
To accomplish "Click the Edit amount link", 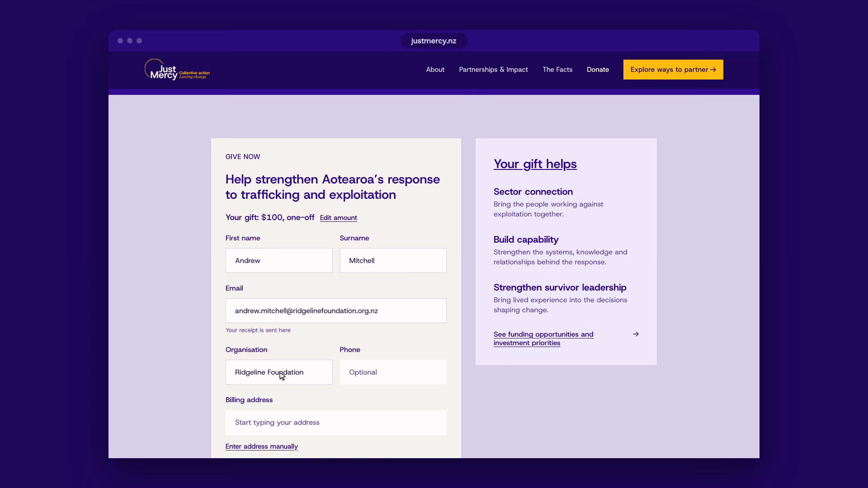I will pos(338,218).
